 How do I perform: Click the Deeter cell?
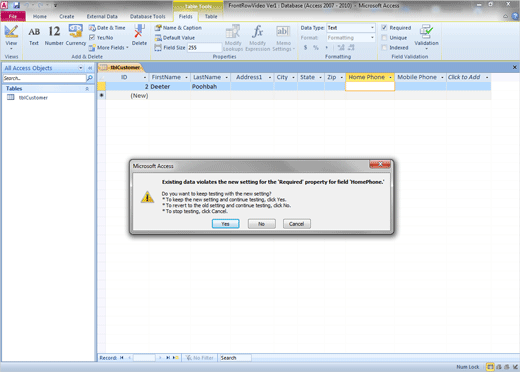(169, 86)
